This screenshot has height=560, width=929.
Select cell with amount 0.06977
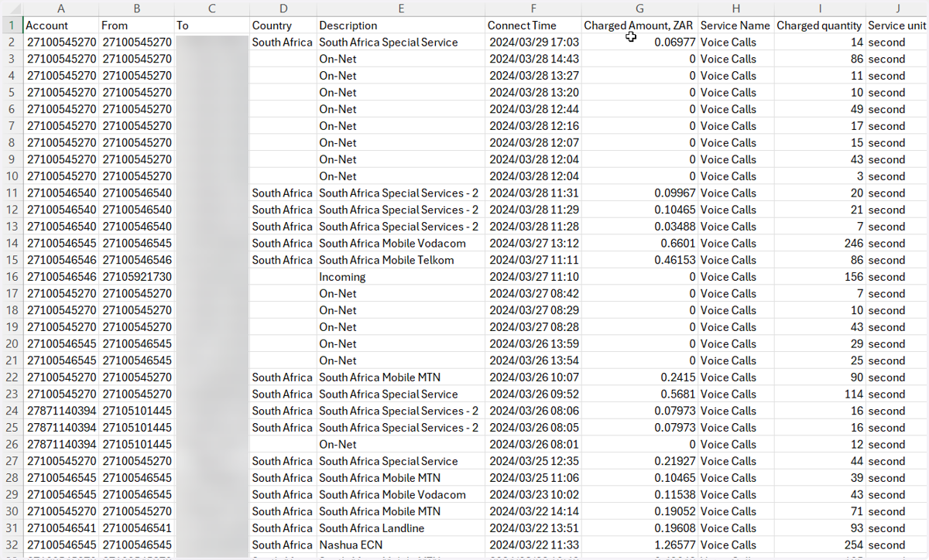click(639, 42)
